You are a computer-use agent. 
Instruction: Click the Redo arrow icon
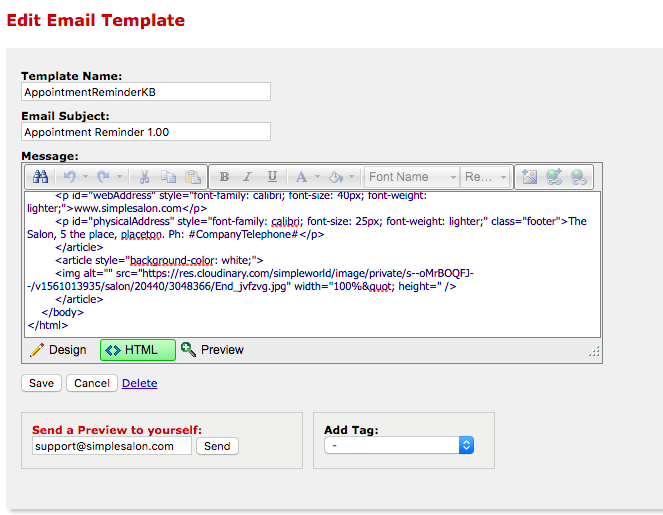[x=104, y=177]
